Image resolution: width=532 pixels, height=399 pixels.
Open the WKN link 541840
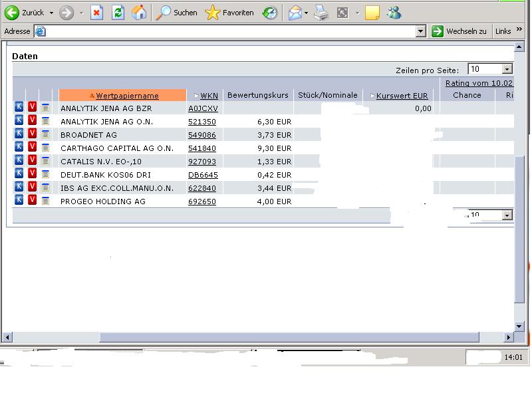pos(201,148)
